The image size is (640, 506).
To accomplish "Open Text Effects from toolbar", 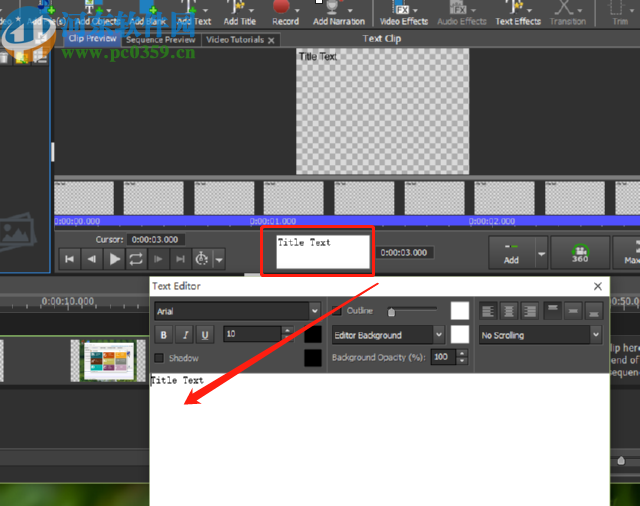I will click(518, 13).
